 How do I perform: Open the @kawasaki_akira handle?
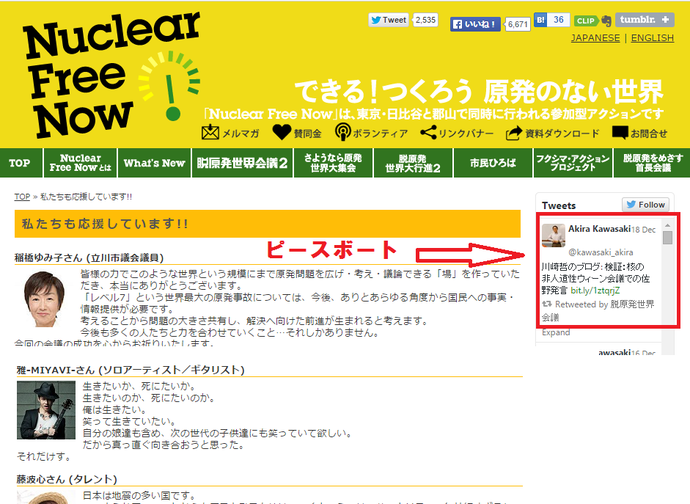[x=601, y=252]
